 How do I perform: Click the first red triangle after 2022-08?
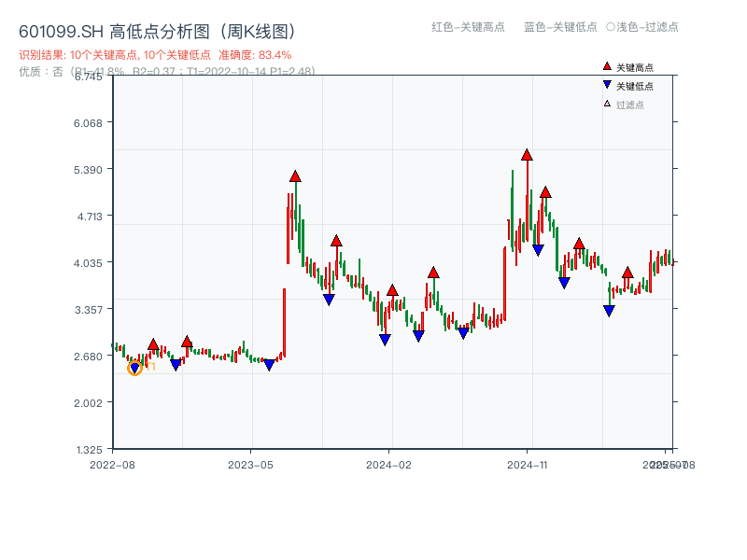155,343
